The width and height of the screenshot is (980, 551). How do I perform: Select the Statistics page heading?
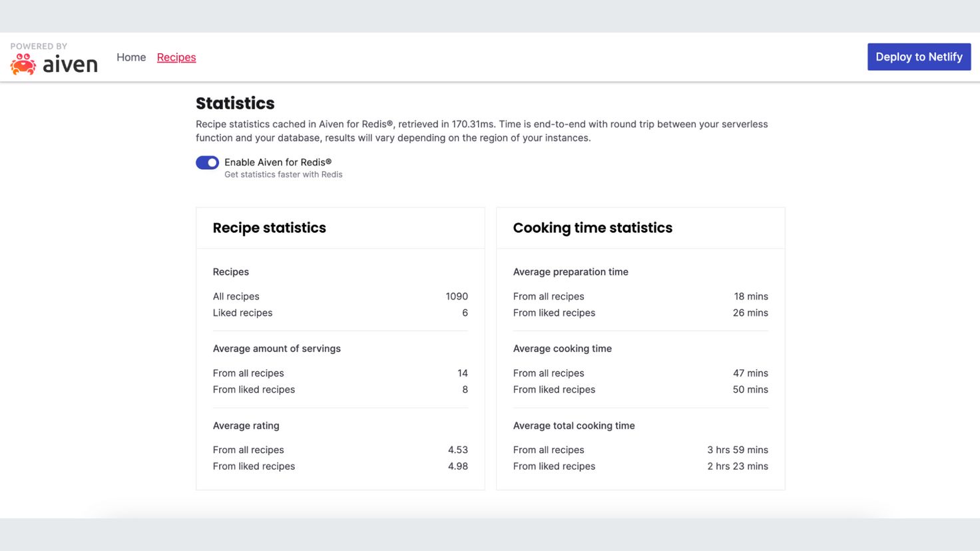(235, 103)
